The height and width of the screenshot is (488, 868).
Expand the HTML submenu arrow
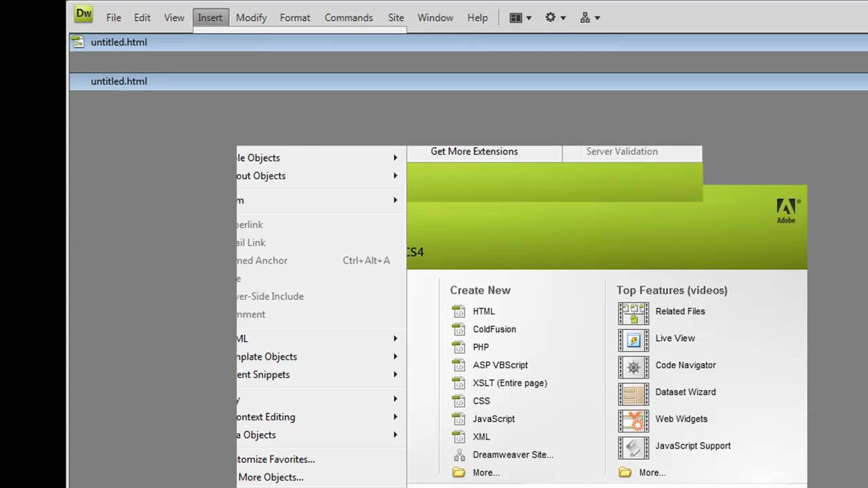[395, 339]
